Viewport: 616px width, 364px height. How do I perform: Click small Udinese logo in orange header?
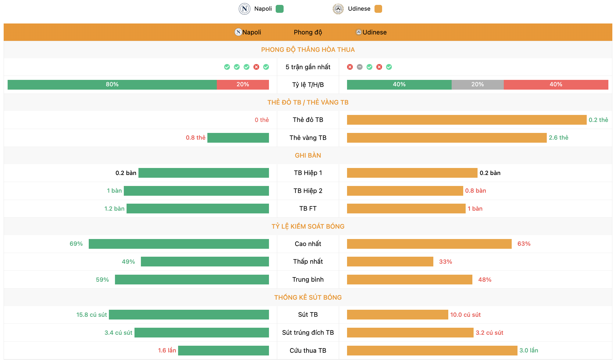[359, 32]
